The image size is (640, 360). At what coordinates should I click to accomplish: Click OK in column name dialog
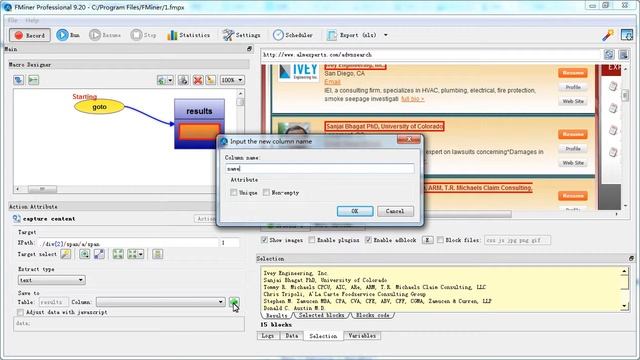(355, 211)
